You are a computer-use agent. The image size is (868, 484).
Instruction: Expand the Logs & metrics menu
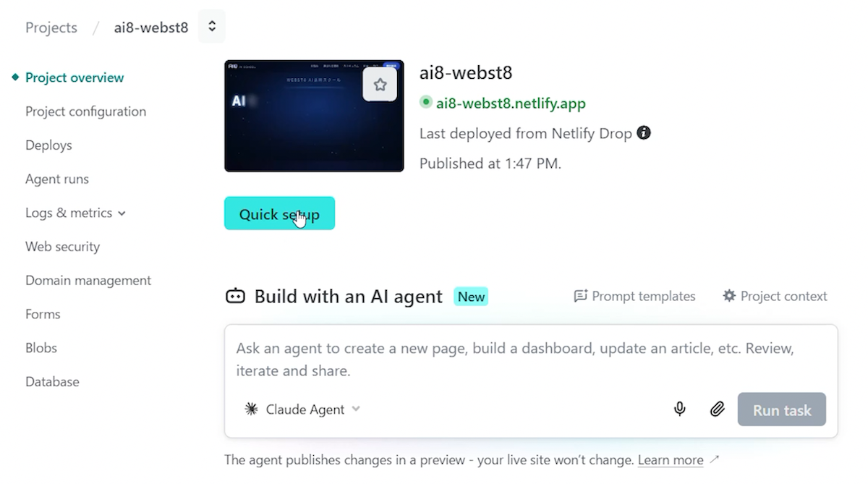(x=76, y=213)
